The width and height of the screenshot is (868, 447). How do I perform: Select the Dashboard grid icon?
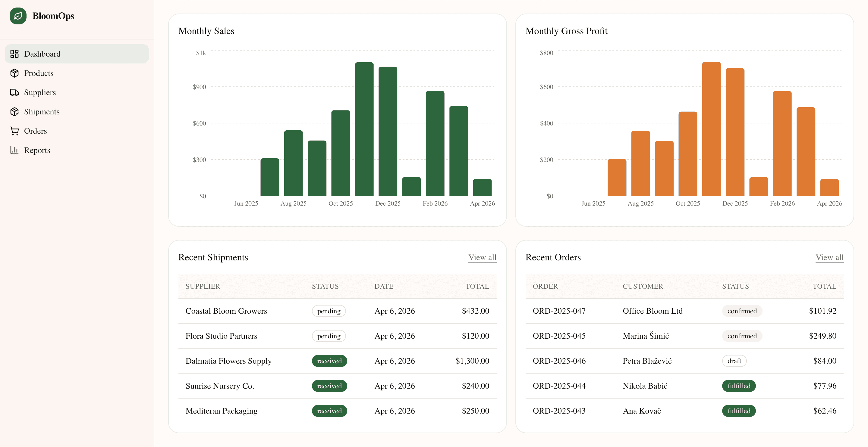point(15,54)
